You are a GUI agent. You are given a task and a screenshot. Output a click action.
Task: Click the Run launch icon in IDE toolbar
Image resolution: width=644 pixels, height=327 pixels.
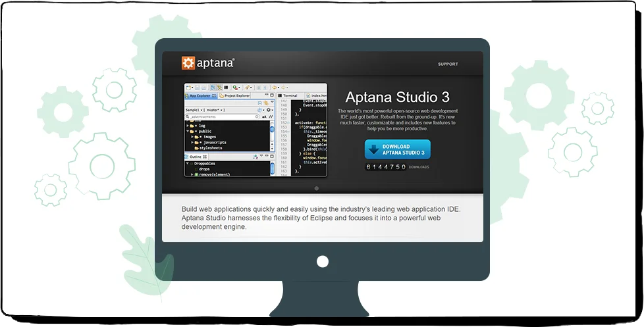tap(235, 88)
